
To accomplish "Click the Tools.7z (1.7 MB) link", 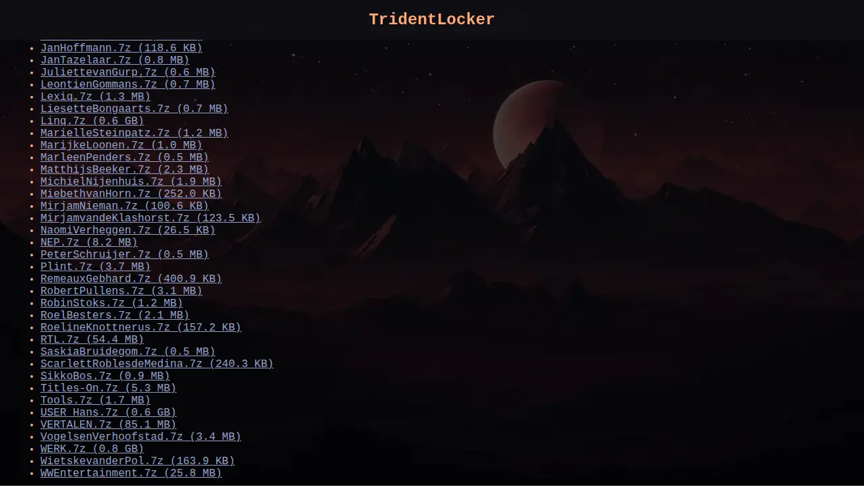I will pos(95,401).
